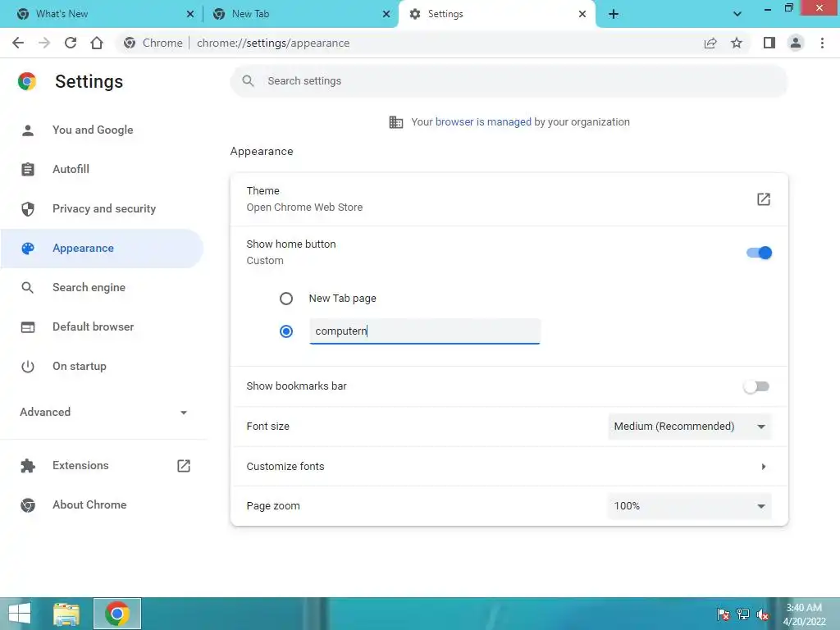This screenshot has width=840, height=630.
Task: Click the 'browser is managed' link
Action: (483, 122)
